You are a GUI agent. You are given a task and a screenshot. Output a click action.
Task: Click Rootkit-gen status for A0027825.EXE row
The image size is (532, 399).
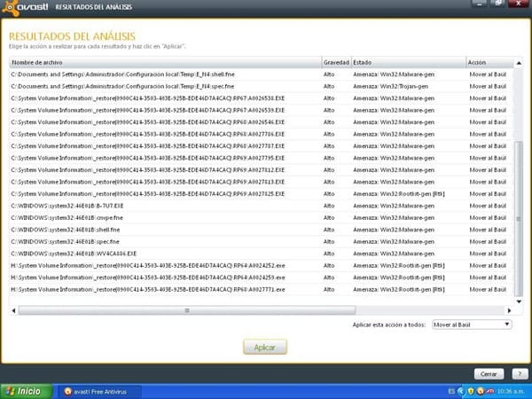[x=399, y=193]
